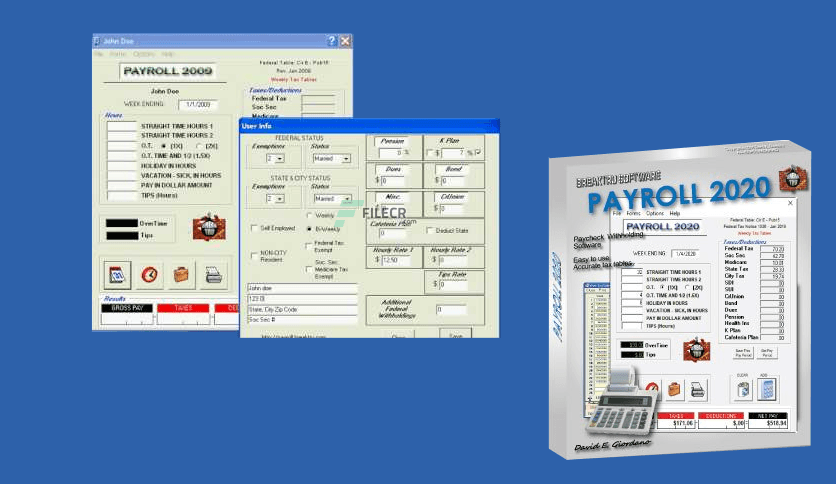The height and width of the screenshot is (484, 836).
Task: Open Federal Status marital Status dropdown
Action: point(332,158)
